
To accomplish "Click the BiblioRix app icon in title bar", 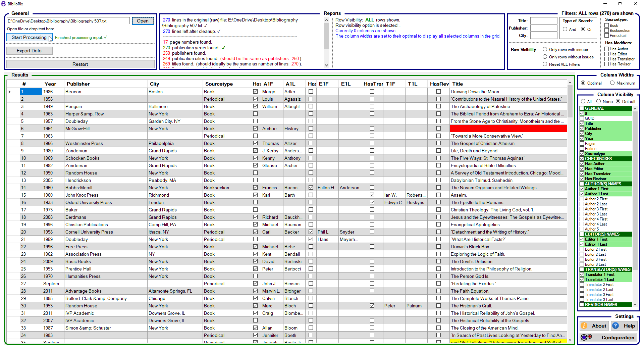I will coord(4,4).
